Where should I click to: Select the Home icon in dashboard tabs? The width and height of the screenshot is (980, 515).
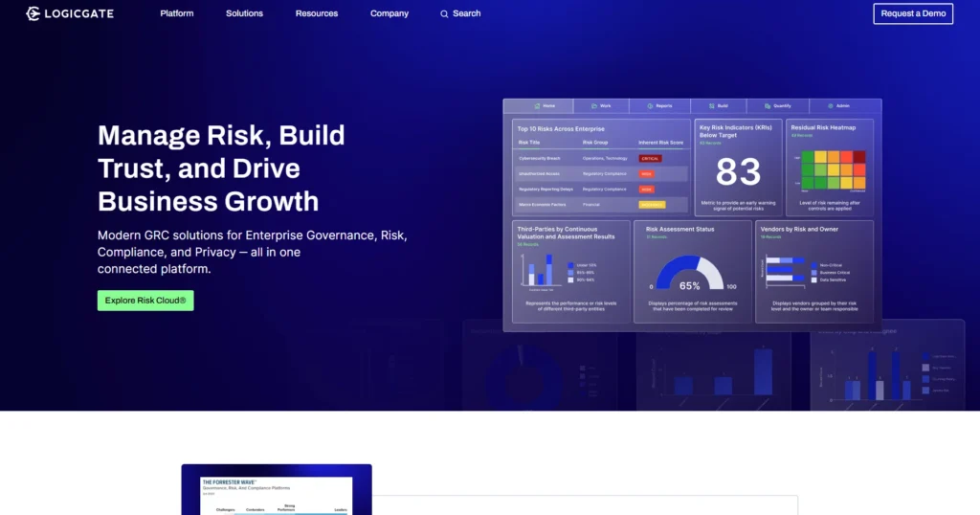point(537,106)
